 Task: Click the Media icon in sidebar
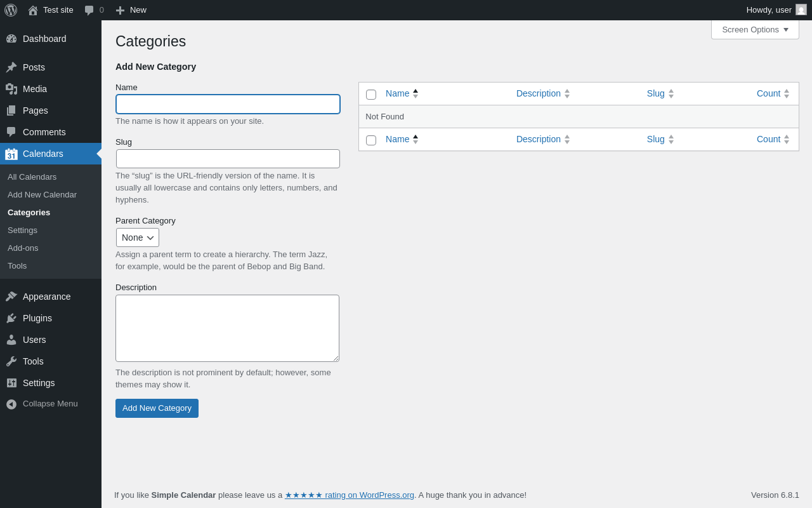tap(11, 89)
